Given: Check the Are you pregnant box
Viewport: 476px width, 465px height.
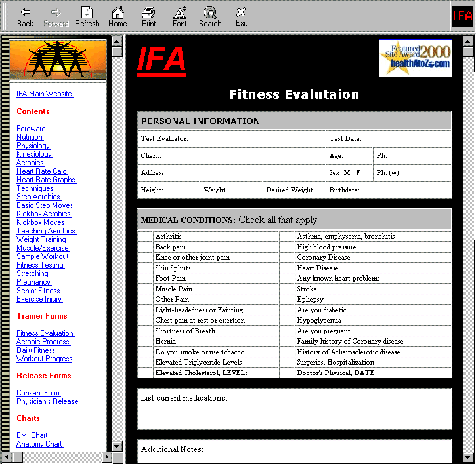Looking at the screenshot, I should [x=287, y=331].
